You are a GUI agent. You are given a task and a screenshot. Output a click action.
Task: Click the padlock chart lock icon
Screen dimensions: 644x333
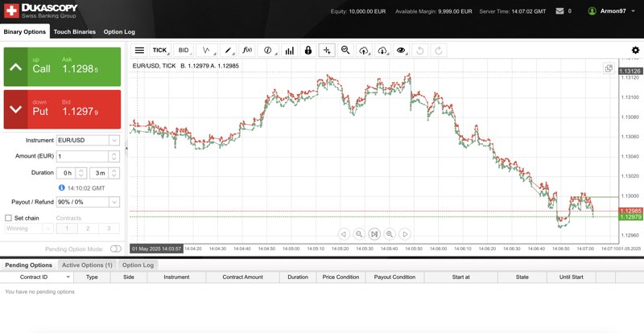pyautogui.click(x=308, y=51)
